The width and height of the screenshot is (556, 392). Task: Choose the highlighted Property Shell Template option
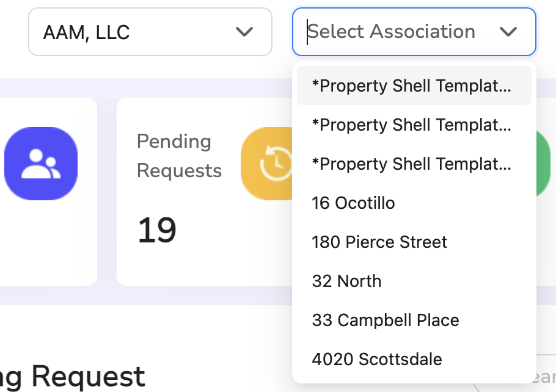point(414,85)
